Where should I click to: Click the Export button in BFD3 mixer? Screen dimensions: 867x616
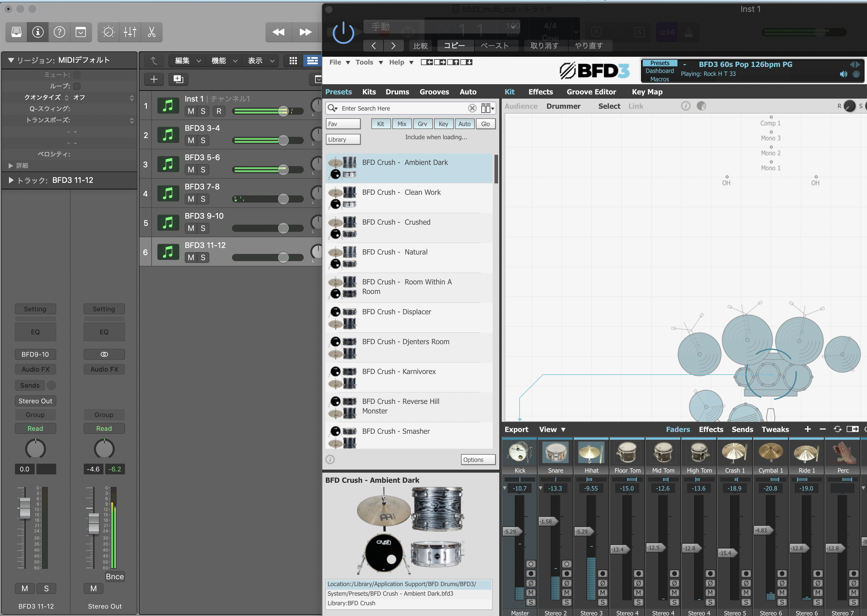click(516, 429)
